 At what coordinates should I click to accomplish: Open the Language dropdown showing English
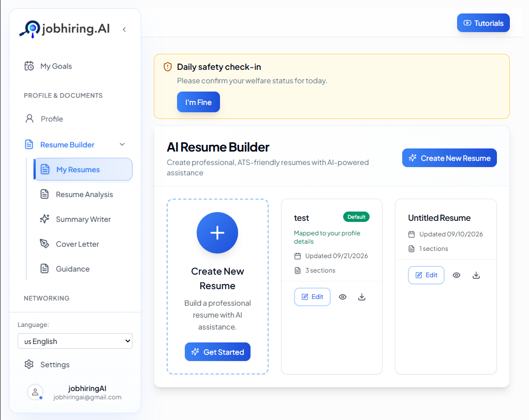[75, 341]
